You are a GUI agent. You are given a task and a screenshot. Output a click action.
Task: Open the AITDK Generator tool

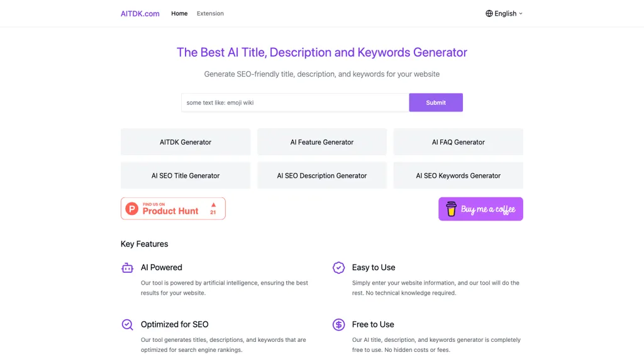point(186,142)
